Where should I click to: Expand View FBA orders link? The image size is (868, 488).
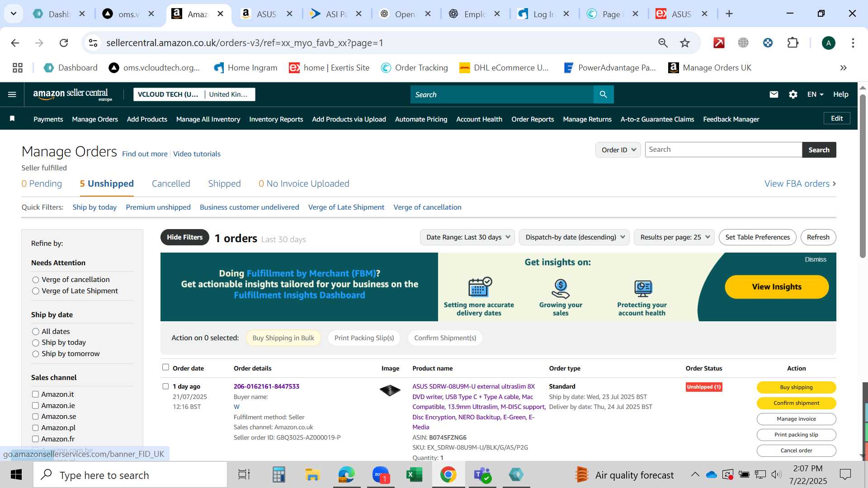pyautogui.click(x=800, y=183)
